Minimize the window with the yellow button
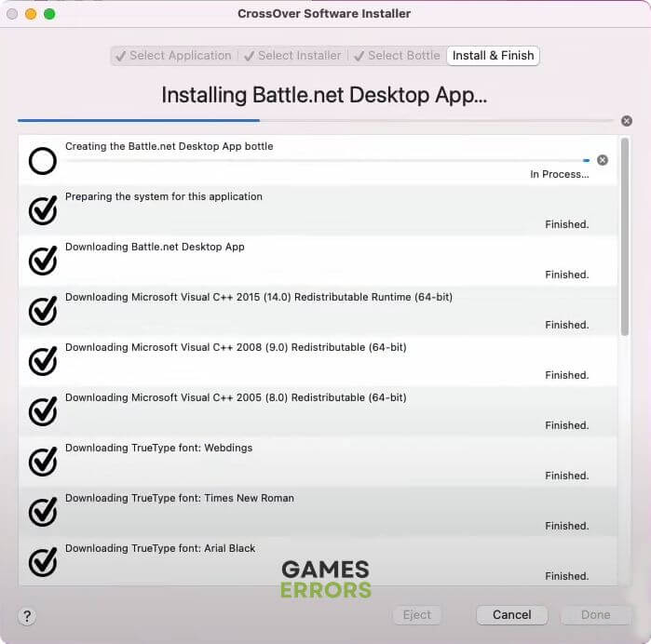Viewport: 651px width, 644px height. point(31,14)
